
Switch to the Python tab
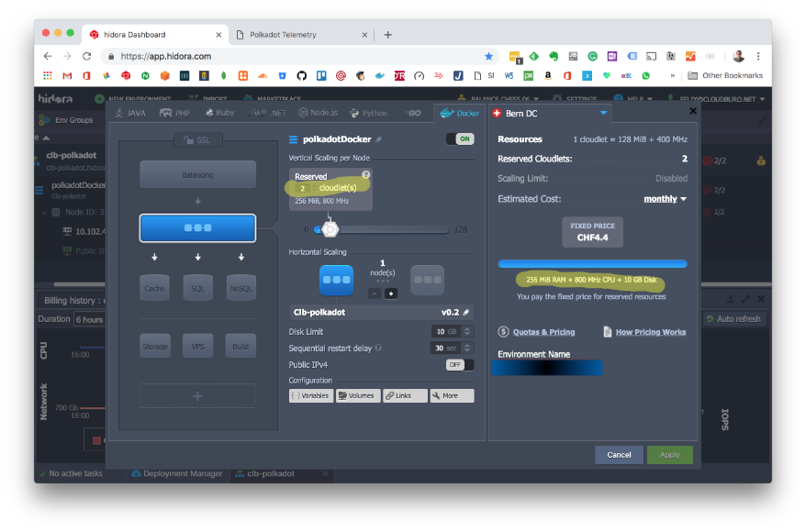point(369,113)
